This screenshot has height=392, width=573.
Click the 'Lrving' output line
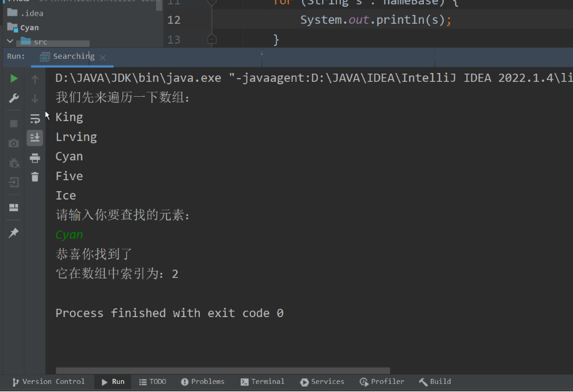tap(76, 137)
